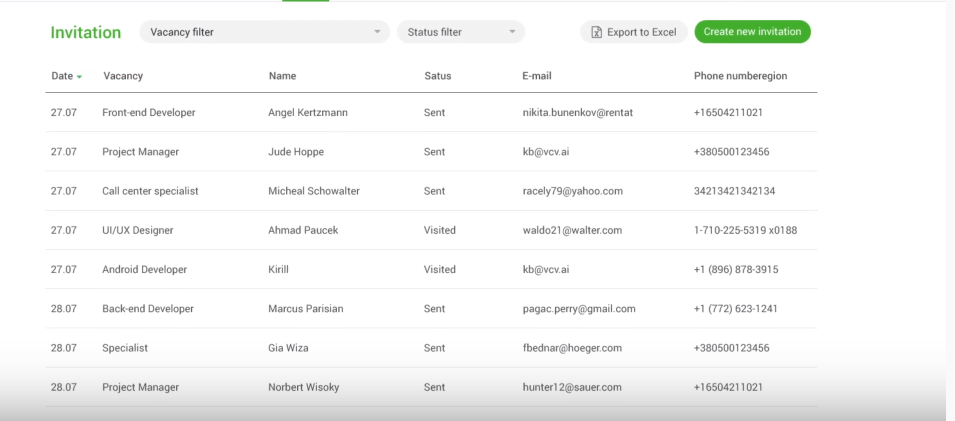The image size is (955, 421).
Task: Click the Vacancy column header
Action: click(x=123, y=76)
